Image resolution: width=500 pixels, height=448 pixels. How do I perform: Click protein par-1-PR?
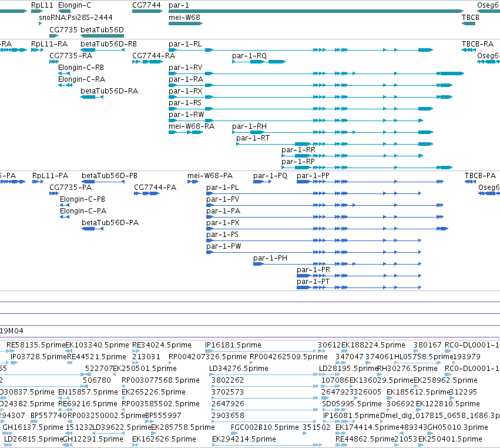click(x=359, y=276)
